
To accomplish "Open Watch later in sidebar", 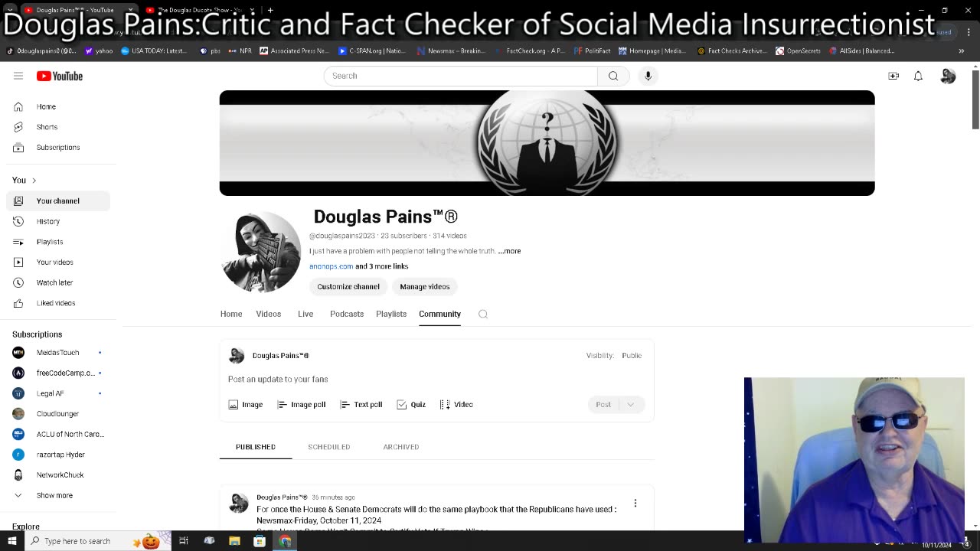I will pyautogui.click(x=58, y=282).
